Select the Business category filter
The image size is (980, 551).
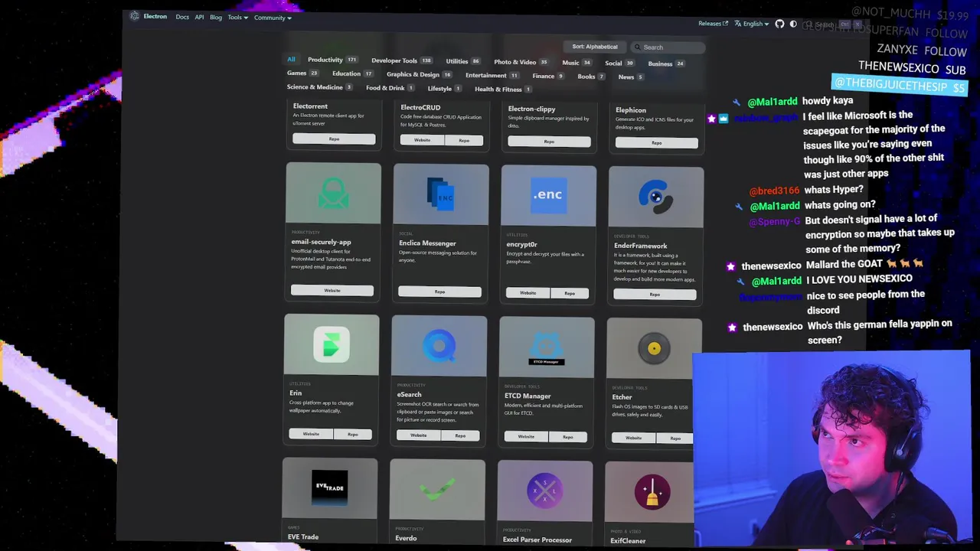point(666,64)
